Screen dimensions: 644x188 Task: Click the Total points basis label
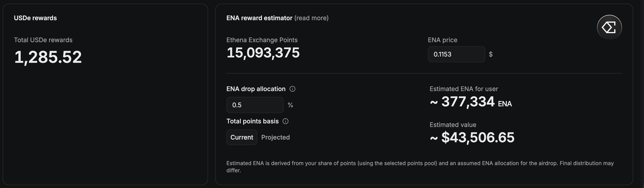[x=252, y=121]
